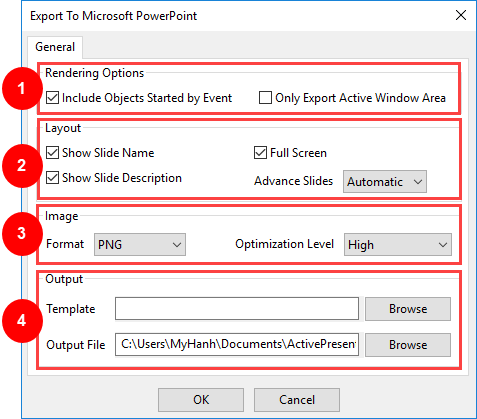Click the Template label
This screenshot has width=477, height=419.
point(71,309)
